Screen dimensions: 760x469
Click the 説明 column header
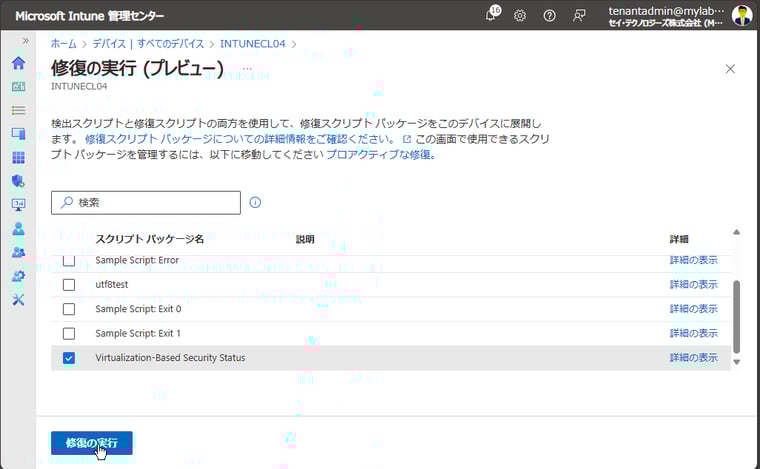click(x=305, y=239)
